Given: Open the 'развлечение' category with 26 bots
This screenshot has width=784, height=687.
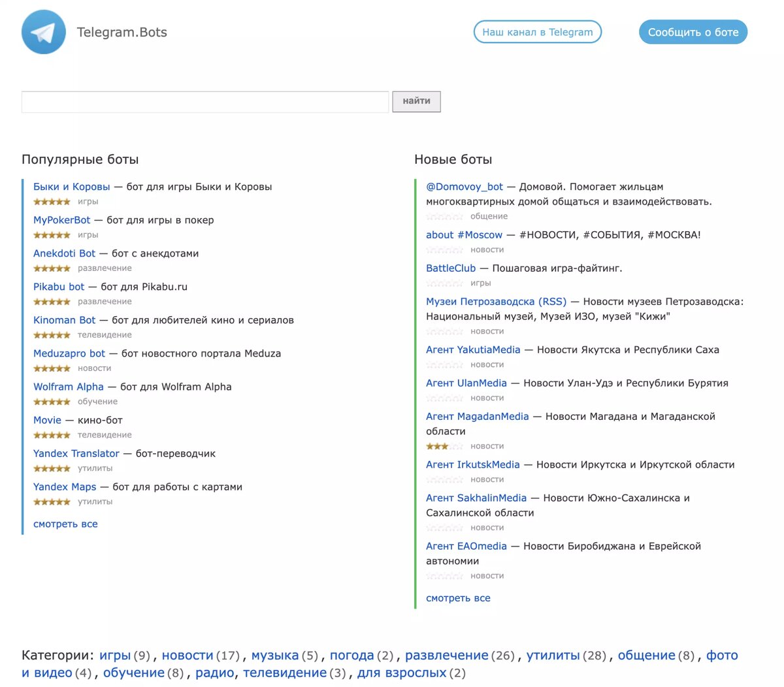Looking at the screenshot, I should click(x=447, y=656).
